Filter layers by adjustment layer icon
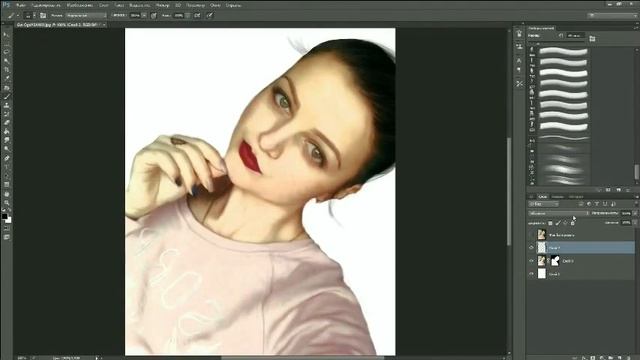 coord(589,204)
